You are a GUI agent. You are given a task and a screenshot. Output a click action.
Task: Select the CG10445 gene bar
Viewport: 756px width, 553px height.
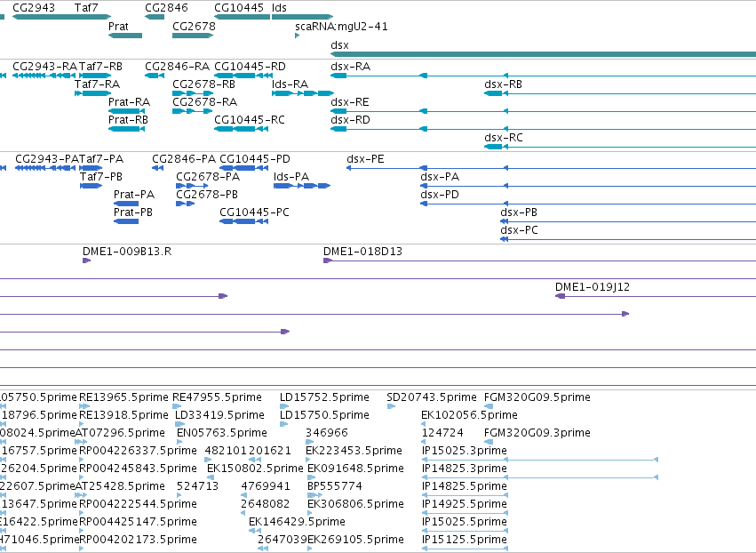(242, 17)
